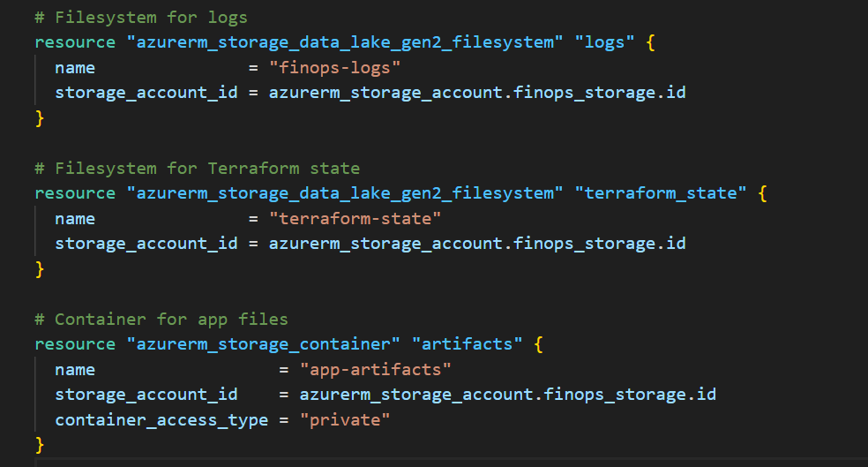Click the closing brace of the artifacts block

pos(39,444)
